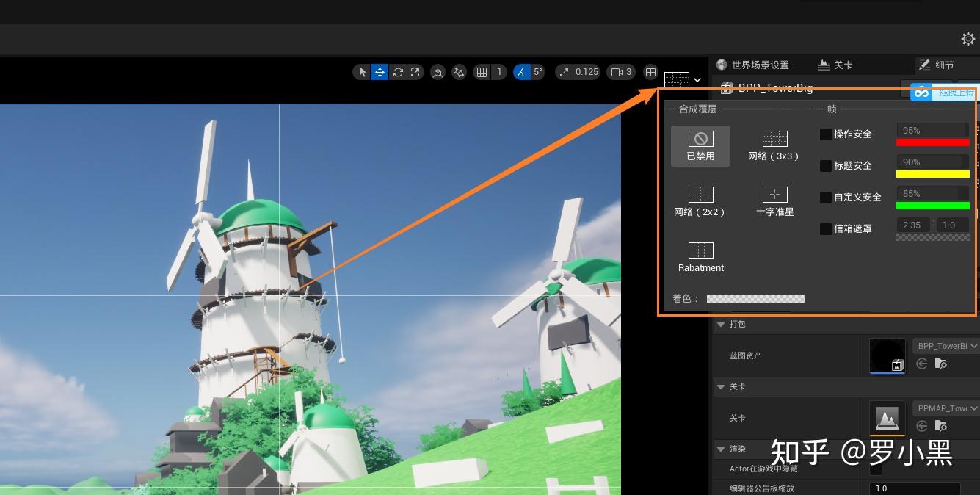The width and height of the screenshot is (980, 495).
Task: Enable the 操作安全 checkbox
Action: (826, 134)
